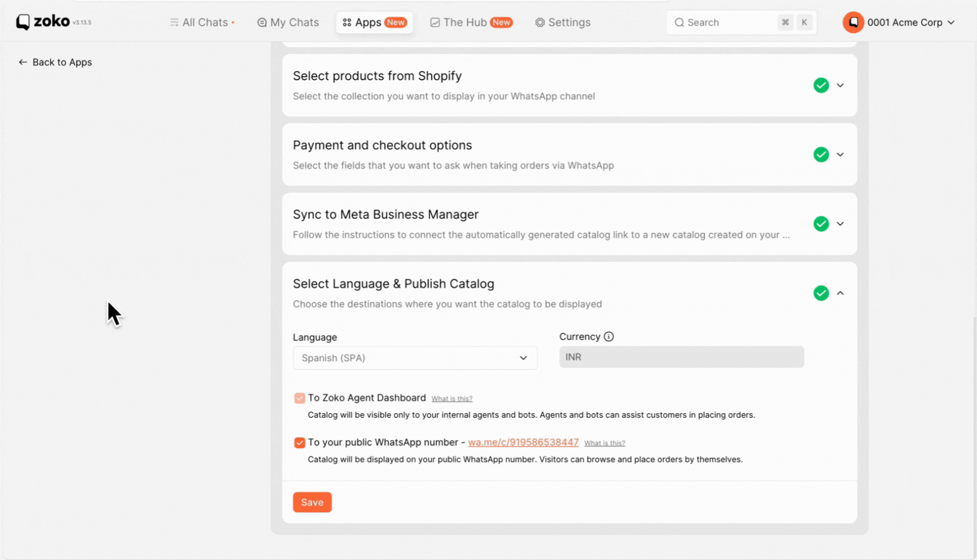This screenshot has height=560, width=977.
Task: Toggle the To Zoko Agent Dashboard checkbox
Action: [x=299, y=398]
